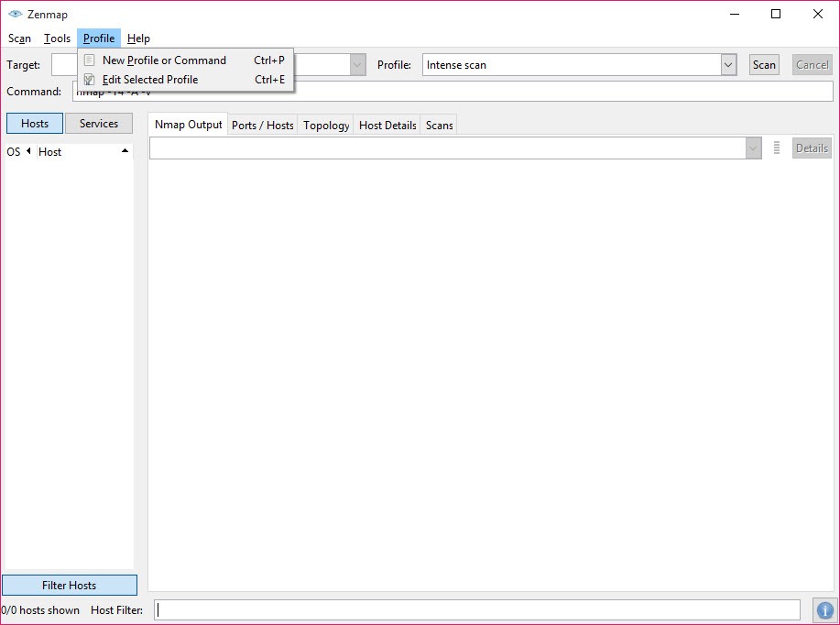Sort hosts by the Host column header

(x=84, y=152)
